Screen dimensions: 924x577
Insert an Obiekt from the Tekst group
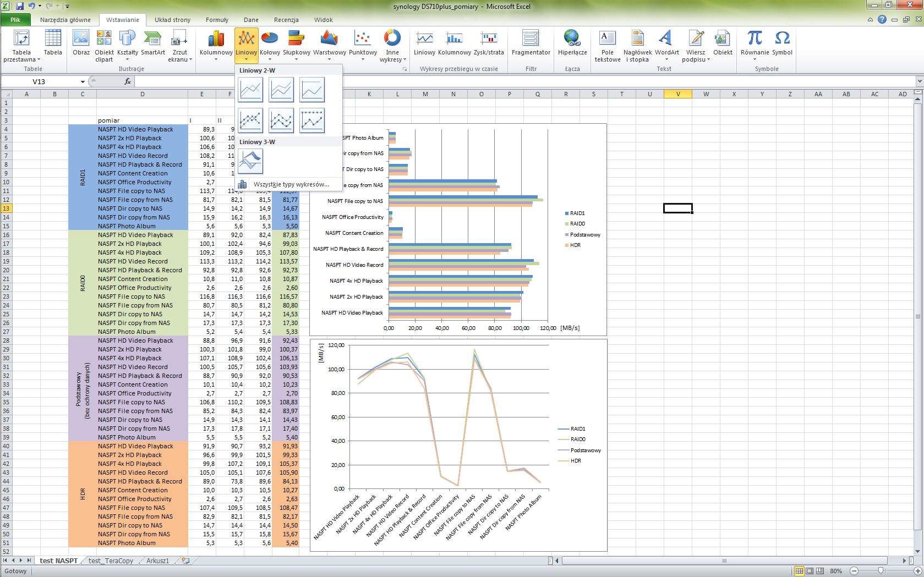(x=723, y=43)
